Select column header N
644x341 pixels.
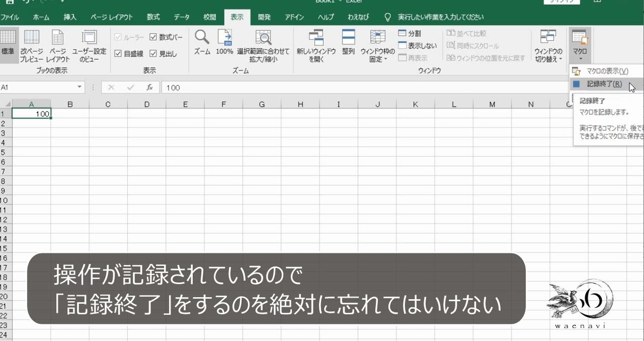point(530,104)
